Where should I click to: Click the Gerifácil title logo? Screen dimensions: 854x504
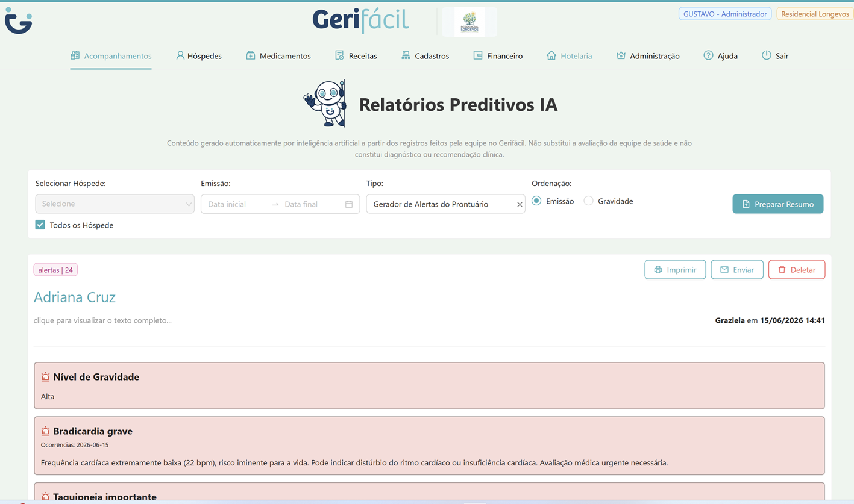coord(360,20)
